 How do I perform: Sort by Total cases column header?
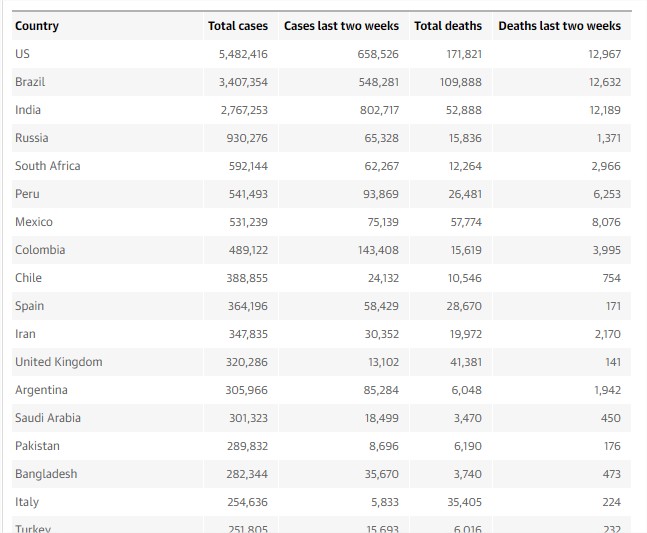point(238,26)
